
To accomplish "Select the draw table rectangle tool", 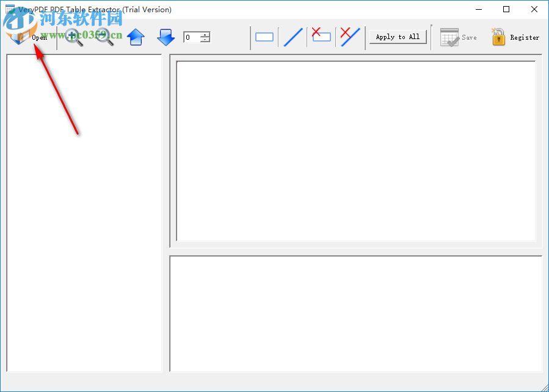I will click(264, 37).
